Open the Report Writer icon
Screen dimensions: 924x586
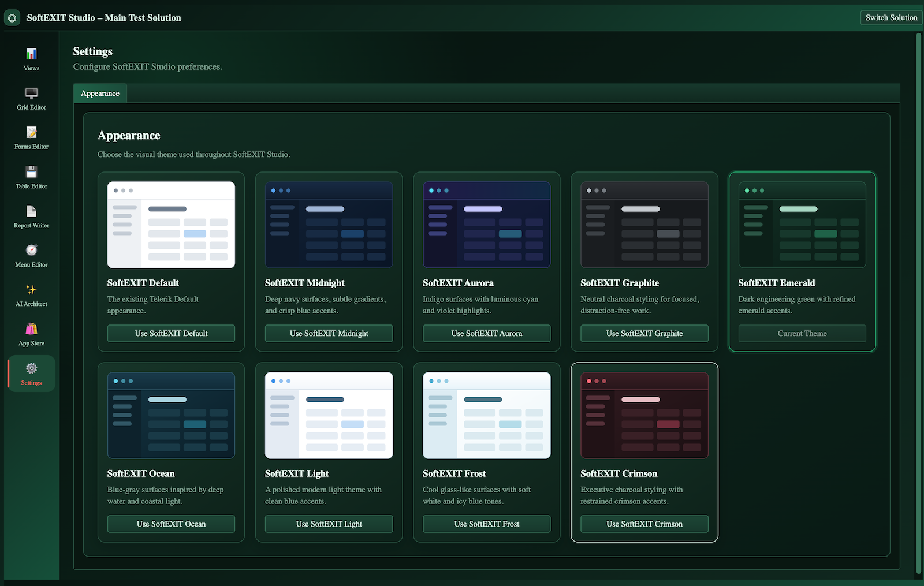[x=31, y=211]
